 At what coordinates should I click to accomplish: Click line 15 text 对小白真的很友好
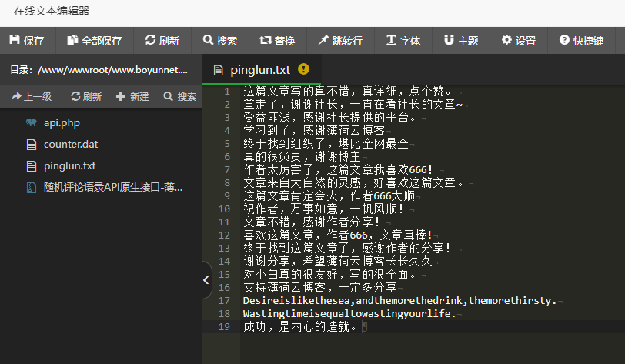[290, 274]
